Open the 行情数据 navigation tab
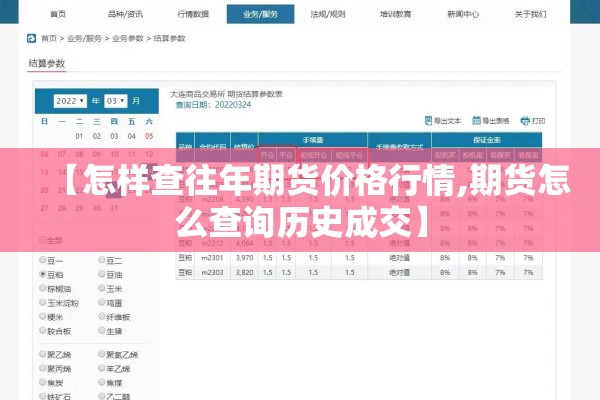 coord(193,14)
